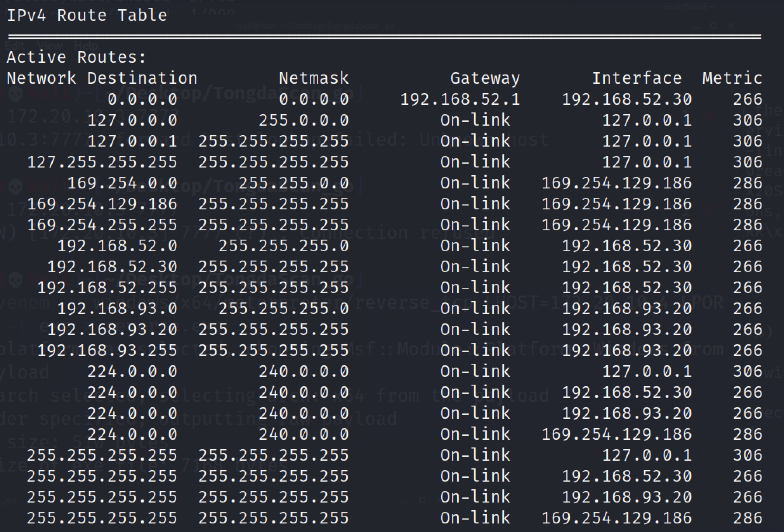Click the Active Routes label
Image resolution: width=784 pixels, height=532 pixels.
[76, 57]
